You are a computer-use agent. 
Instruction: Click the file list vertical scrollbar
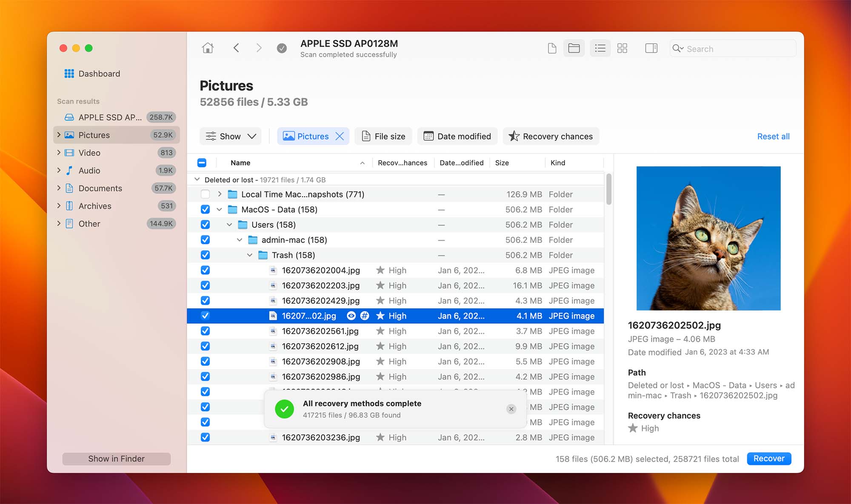pyautogui.click(x=609, y=189)
